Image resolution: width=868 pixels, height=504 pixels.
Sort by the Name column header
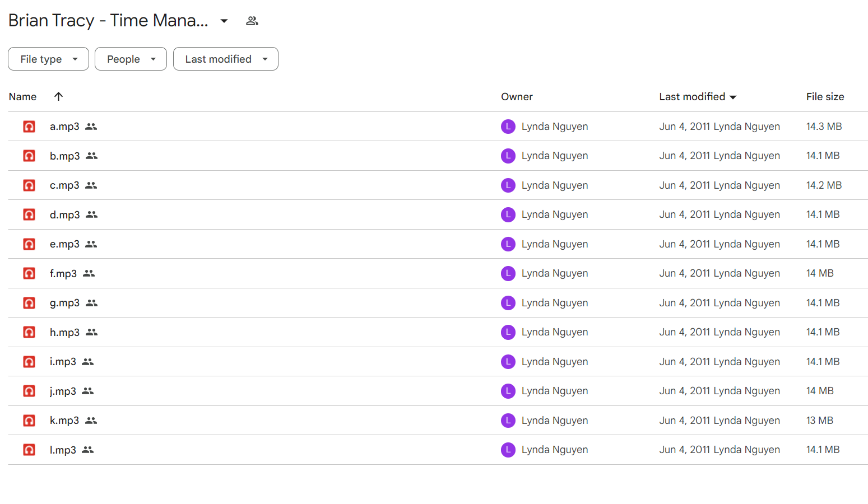pos(22,97)
